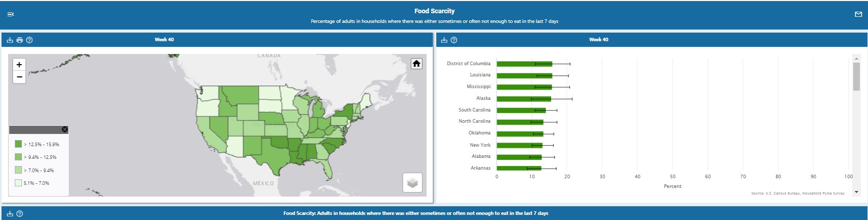Reset map to home view
The image size is (868, 220).
[416, 64]
